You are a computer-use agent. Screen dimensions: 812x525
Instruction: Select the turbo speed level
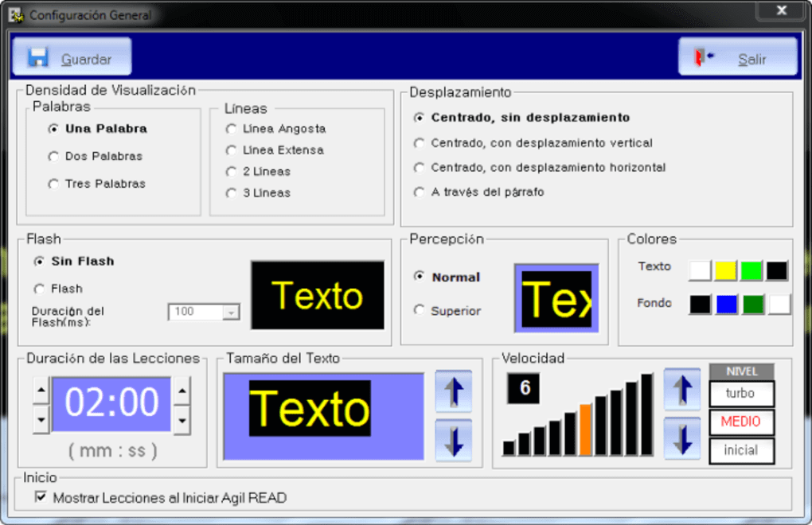click(741, 394)
